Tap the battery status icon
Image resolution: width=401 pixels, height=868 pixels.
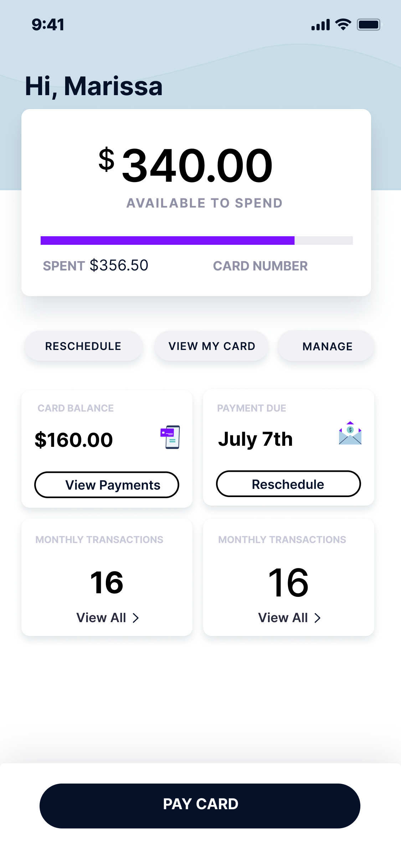369,25
